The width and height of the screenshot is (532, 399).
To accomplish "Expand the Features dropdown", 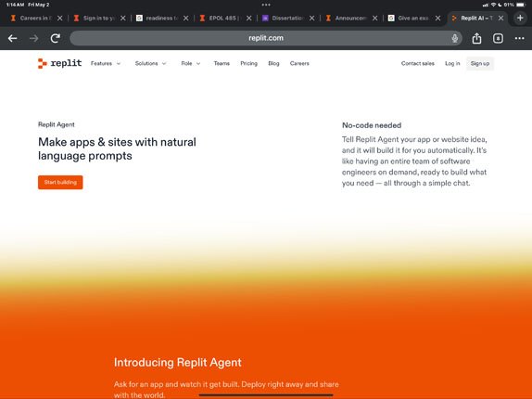I will [106, 63].
